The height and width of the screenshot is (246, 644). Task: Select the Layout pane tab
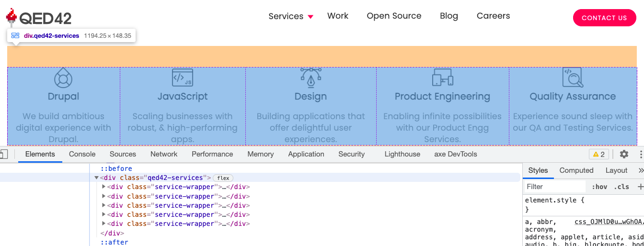(x=616, y=170)
